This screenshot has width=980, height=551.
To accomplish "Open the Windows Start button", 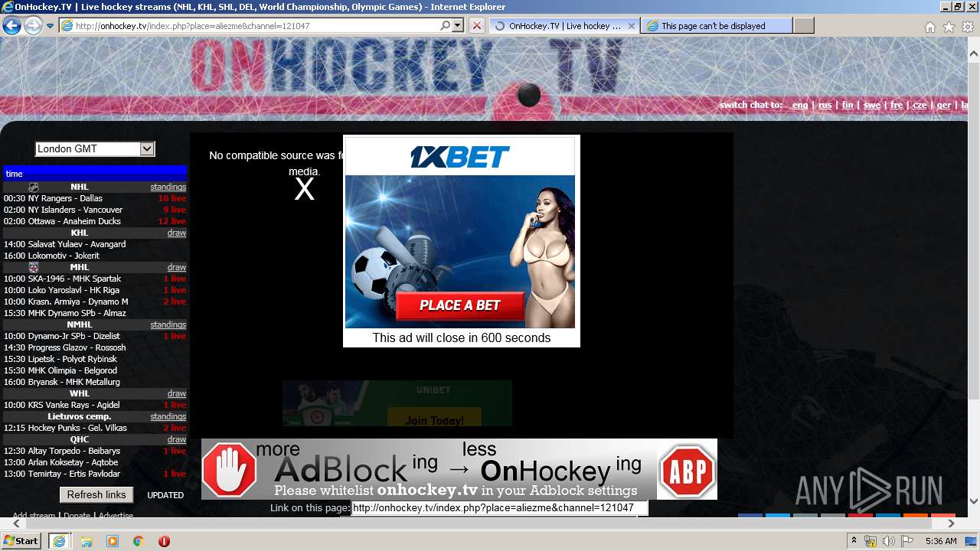I will coord(21,541).
